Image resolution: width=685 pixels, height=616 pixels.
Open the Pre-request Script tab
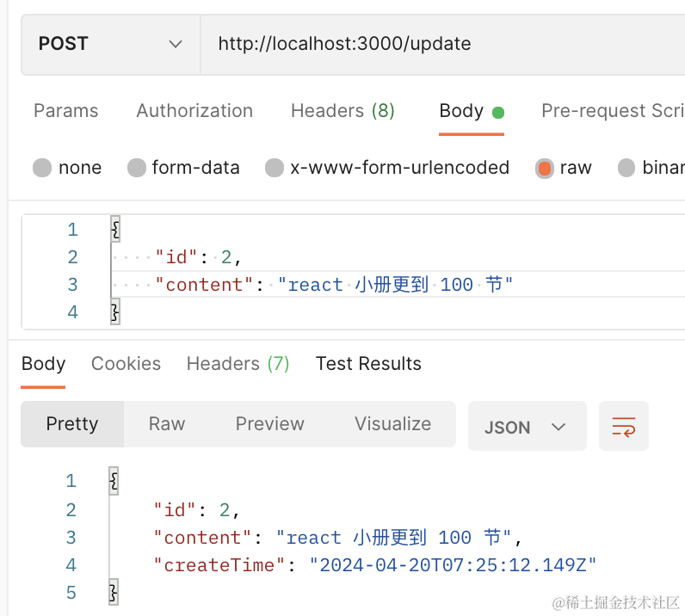612,111
